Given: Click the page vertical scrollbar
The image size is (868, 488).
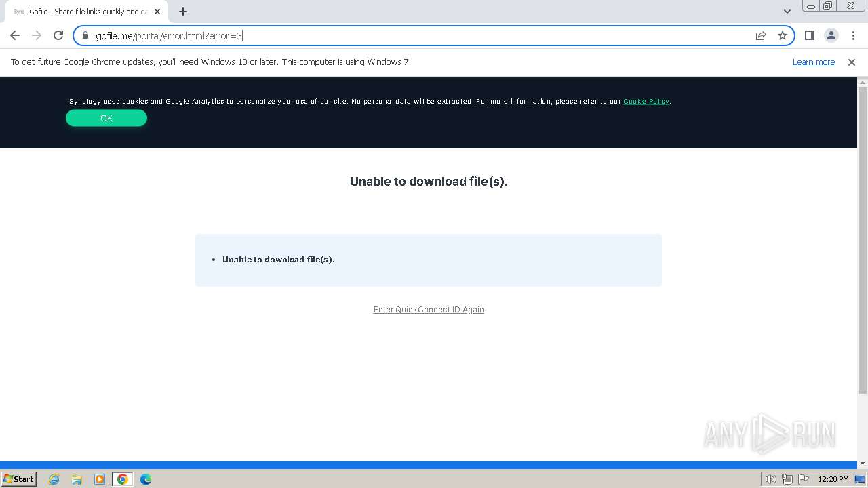Looking at the screenshot, I should coord(863,241).
